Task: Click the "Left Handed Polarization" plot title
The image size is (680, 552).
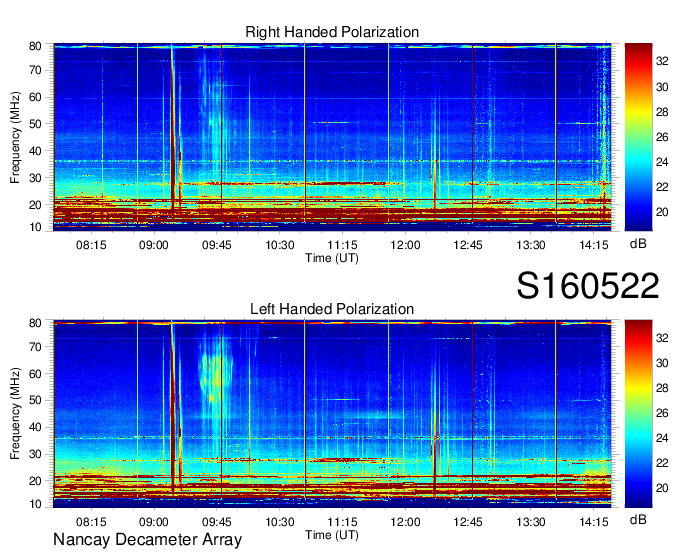Action: pyautogui.click(x=332, y=309)
